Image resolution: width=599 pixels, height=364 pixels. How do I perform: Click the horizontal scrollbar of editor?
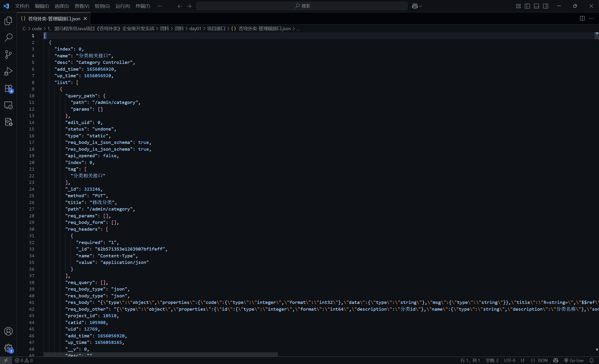tap(160, 354)
